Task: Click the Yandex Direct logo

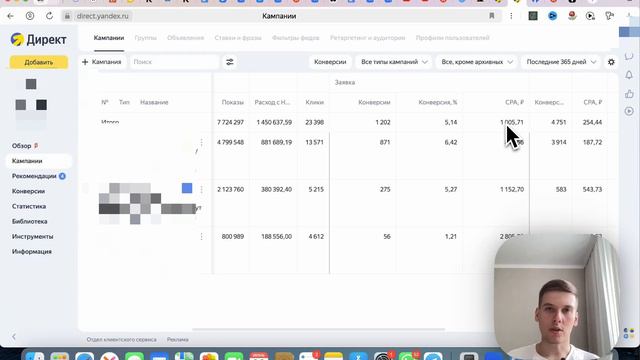Action: click(x=38, y=40)
